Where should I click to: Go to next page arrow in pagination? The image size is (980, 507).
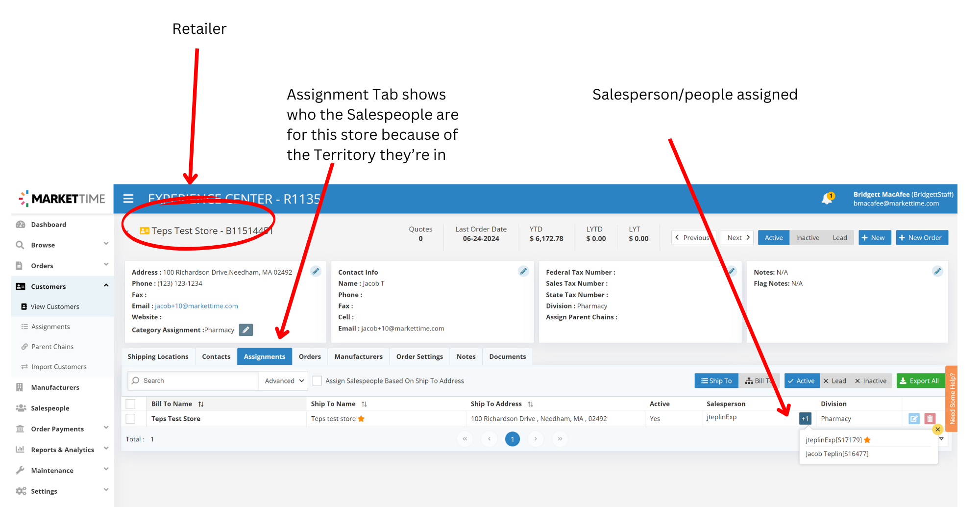point(536,439)
